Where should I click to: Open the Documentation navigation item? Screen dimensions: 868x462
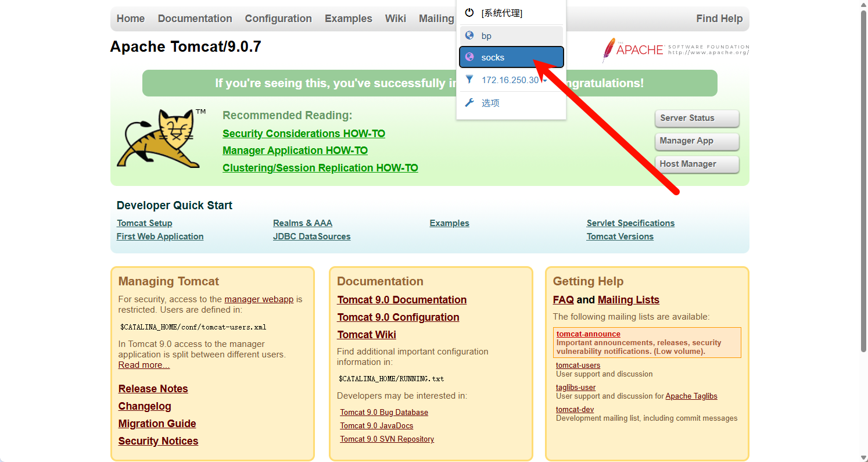pos(195,19)
